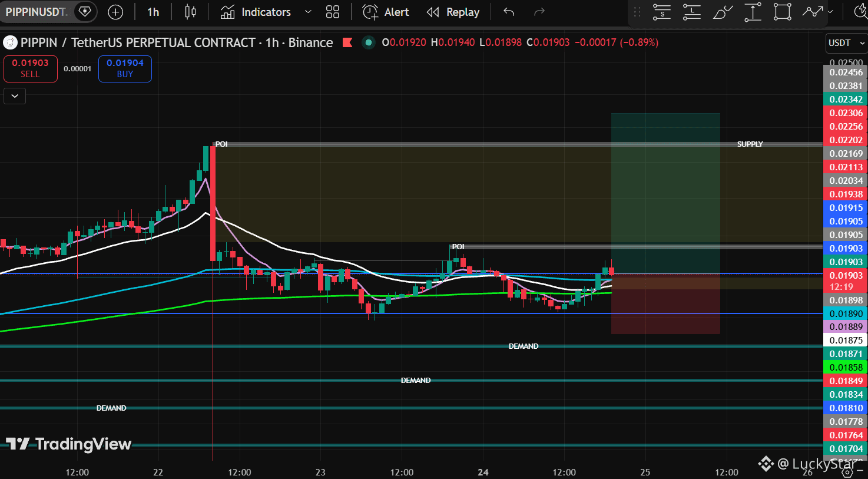Click the cyan 0.01890 price label
Viewport: 868px width, 479px height.
[846, 314]
